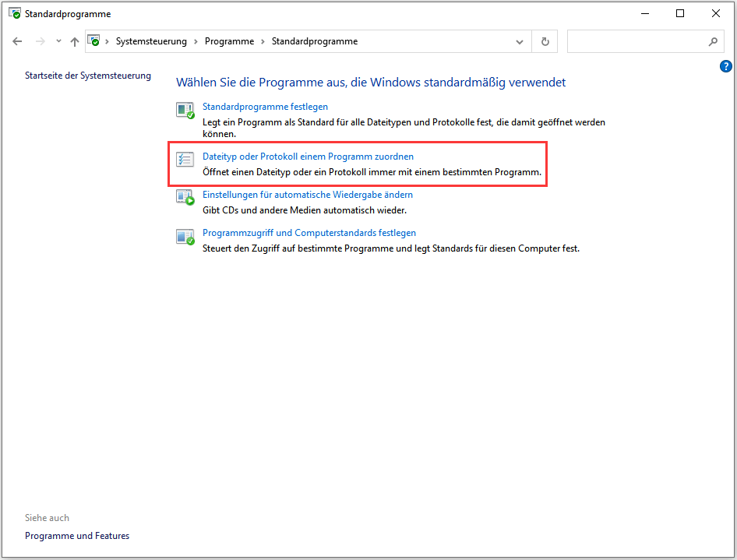Navigate back using the left arrow
This screenshot has height=560, width=737.
click(x=17, y=41)
